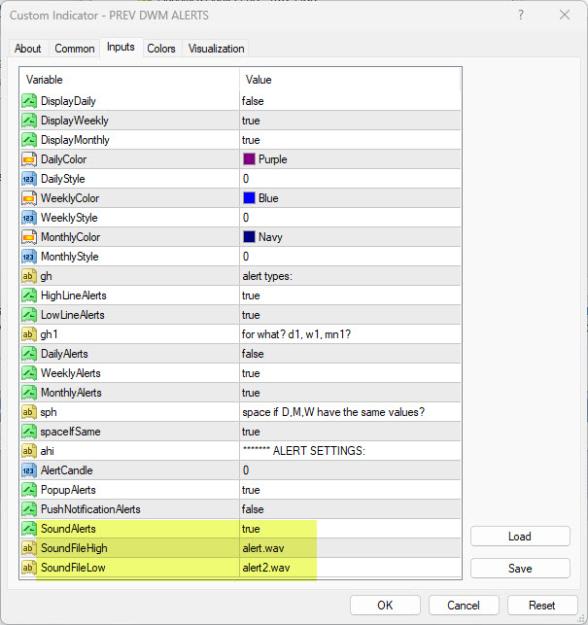Select the SoundAlerts true value
Image resolution: width=588 pixels, height=625 pixels.
350,529
